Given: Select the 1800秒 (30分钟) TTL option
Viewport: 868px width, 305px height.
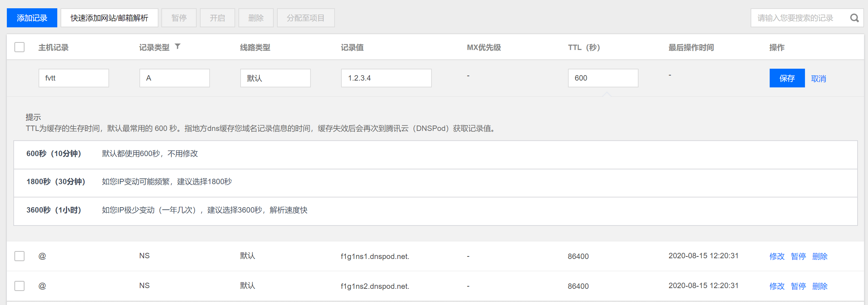Looking at the screenshot, I should 56,182.
